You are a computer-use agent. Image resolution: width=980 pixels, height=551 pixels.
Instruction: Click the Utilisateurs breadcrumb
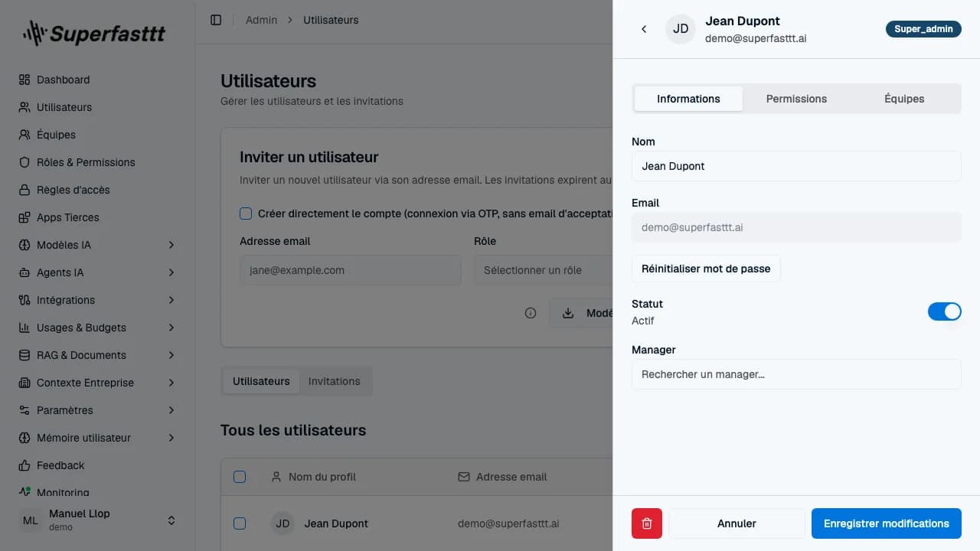point(331,20)
